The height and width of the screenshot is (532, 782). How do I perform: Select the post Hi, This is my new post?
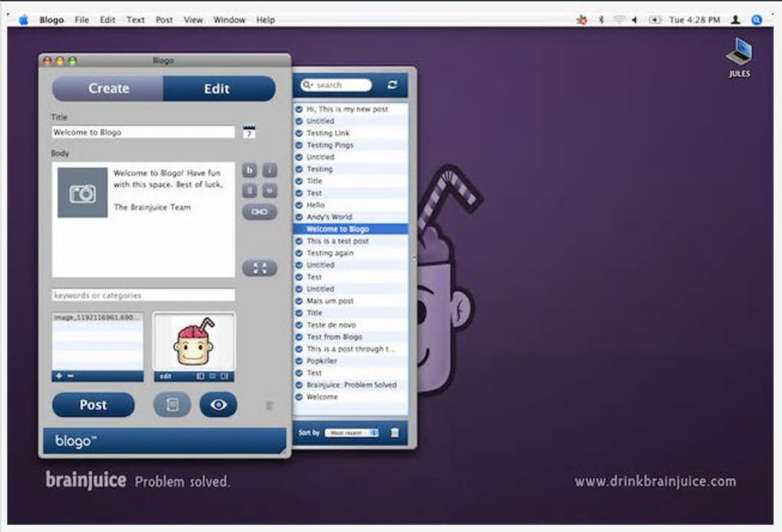350,109
